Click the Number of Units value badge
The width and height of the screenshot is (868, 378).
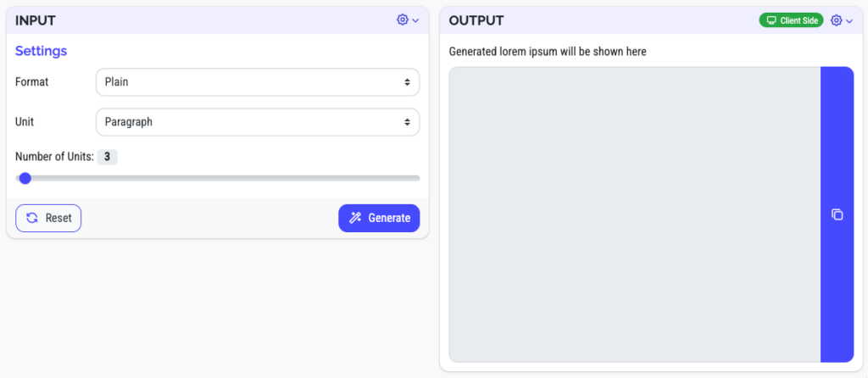108,157
